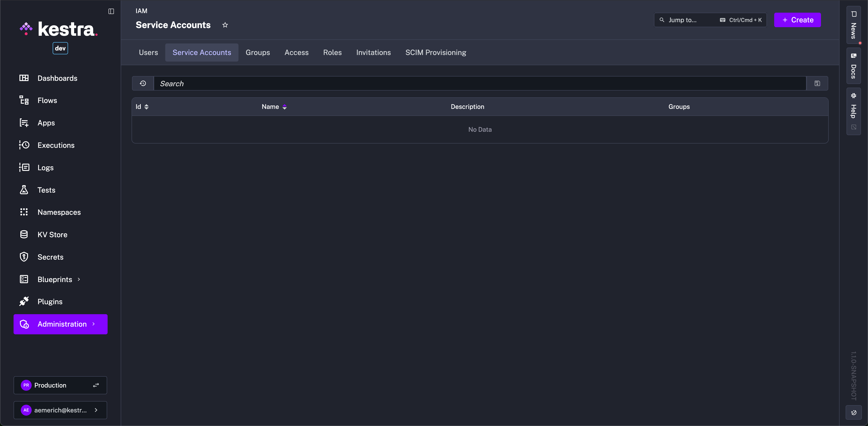The width and height of the screenshot is (868, 426).
Task: Open the SCIM Provisioning tab
Action: pyautogui.click(x=435, y=52)
